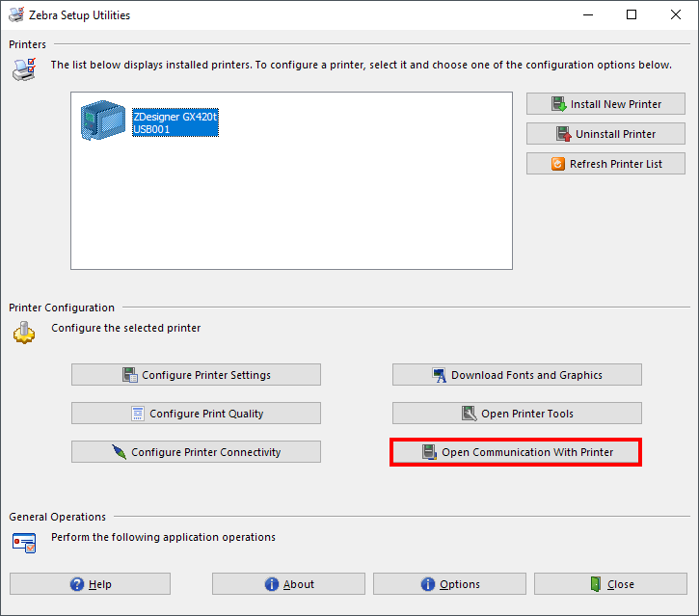Open the Options dialog
699x616 pixels.
tap(449, 584)
